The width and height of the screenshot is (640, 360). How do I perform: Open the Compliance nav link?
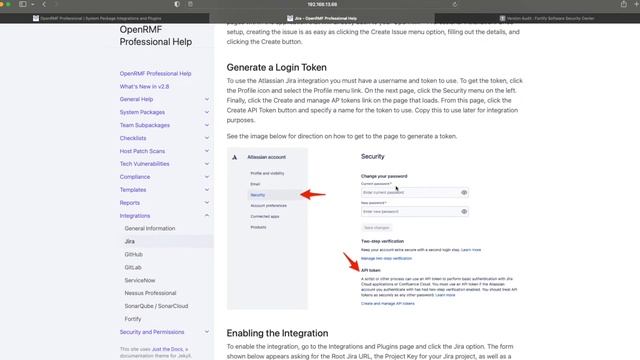(135, 177)
